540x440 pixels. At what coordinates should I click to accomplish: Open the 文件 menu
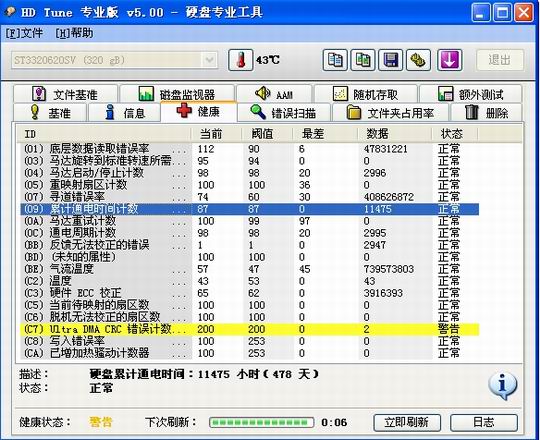[x=24, y=33]
